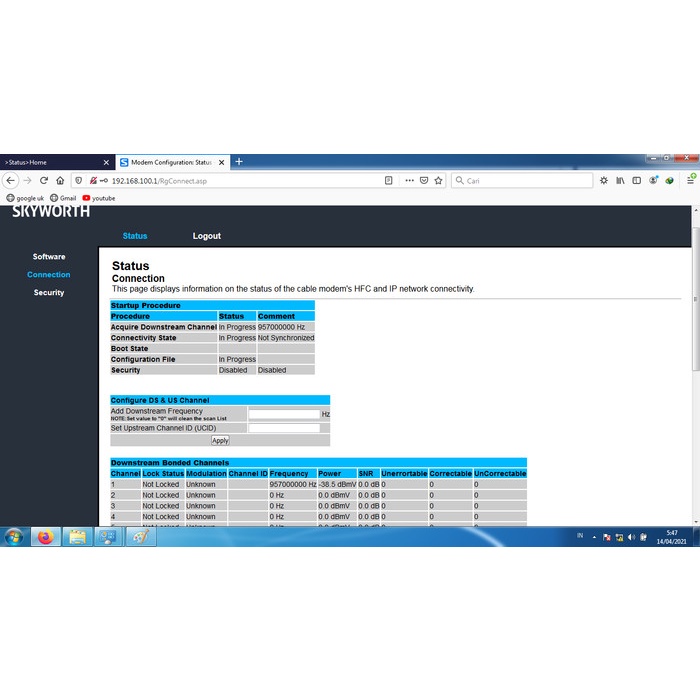This screenshot has height=700, width=700.
Task: Click the Status top navigation item
Action: tap(135, 236)
